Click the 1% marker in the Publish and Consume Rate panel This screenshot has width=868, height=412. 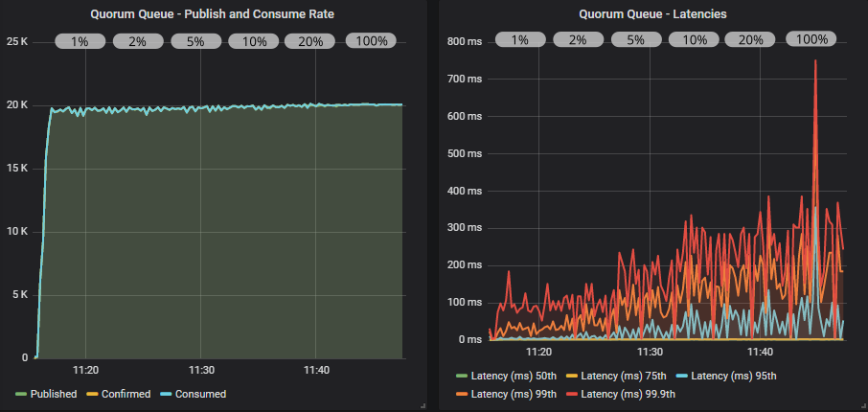point(80,41)
